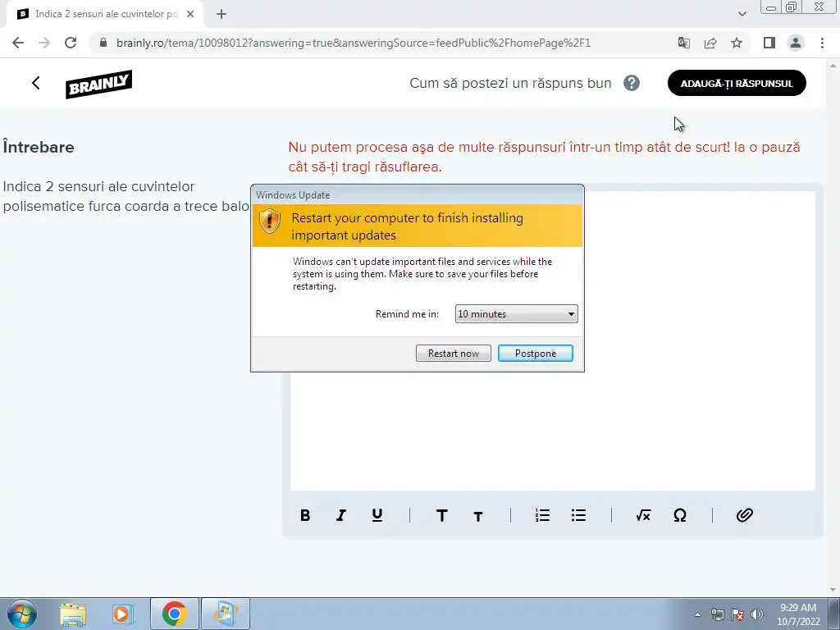Click the Întrebare heading
This screenshot has height=630, width=840.
click(39, 147)
